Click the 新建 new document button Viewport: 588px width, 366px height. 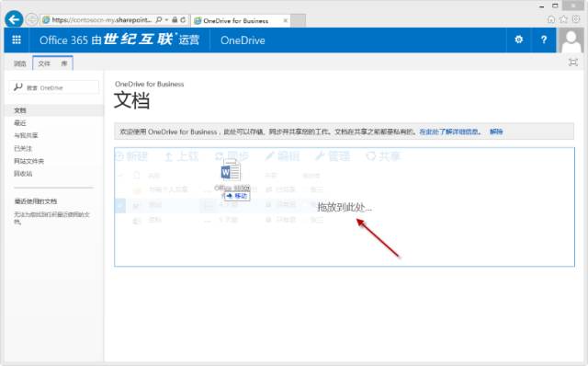(131, 156)
